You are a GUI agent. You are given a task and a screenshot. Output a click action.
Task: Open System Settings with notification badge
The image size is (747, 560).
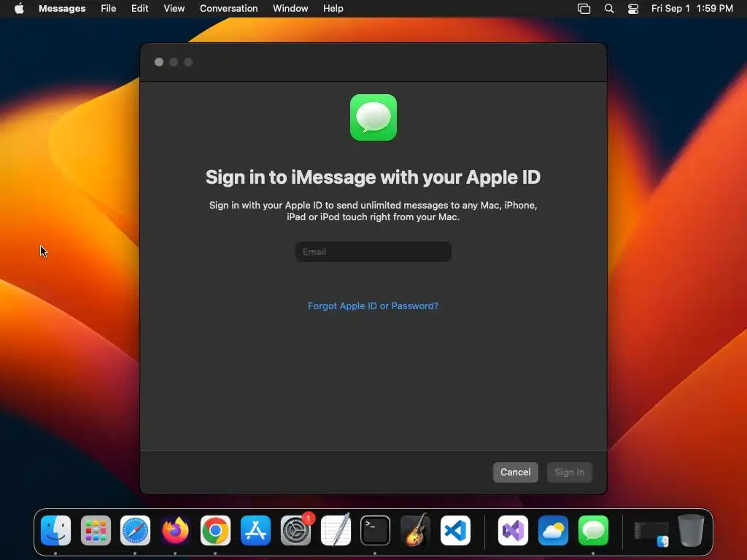click(x=296, y=530)
